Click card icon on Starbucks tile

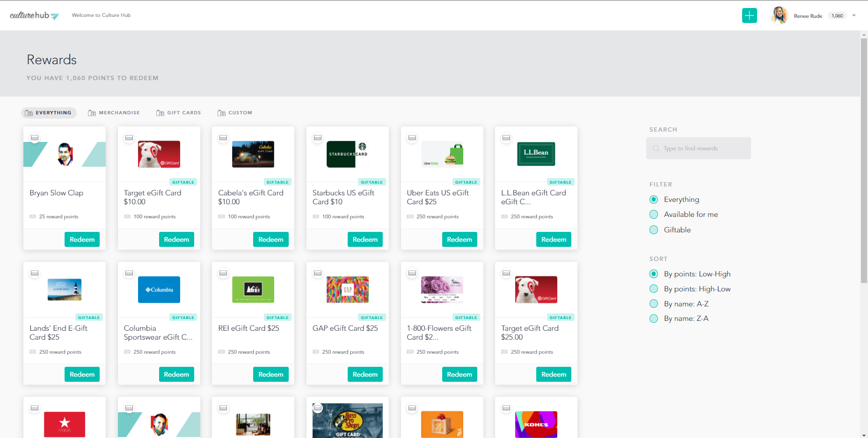[318, 138]
